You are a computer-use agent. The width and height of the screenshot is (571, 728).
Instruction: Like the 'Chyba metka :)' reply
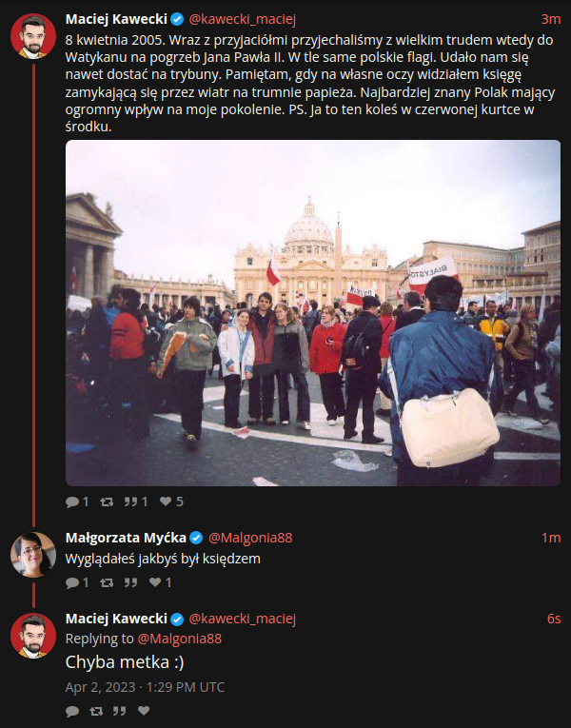click(x=144, y=711)
